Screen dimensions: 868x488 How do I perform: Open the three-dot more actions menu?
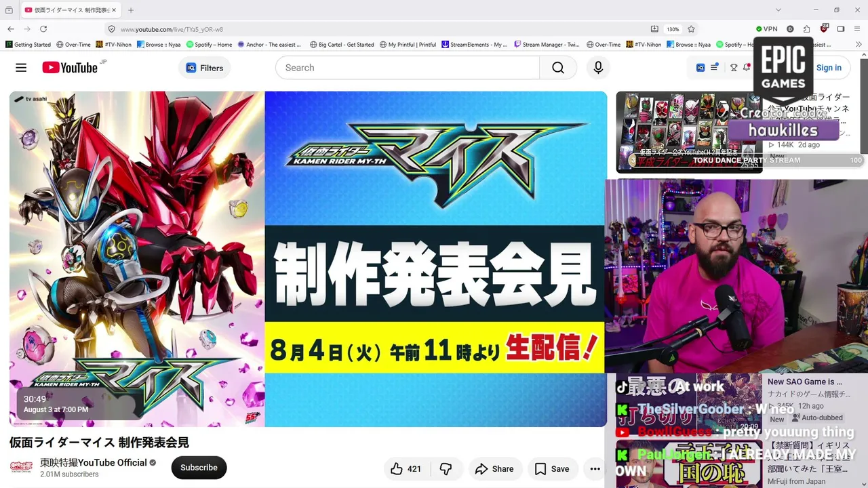[x=595, y=469]
